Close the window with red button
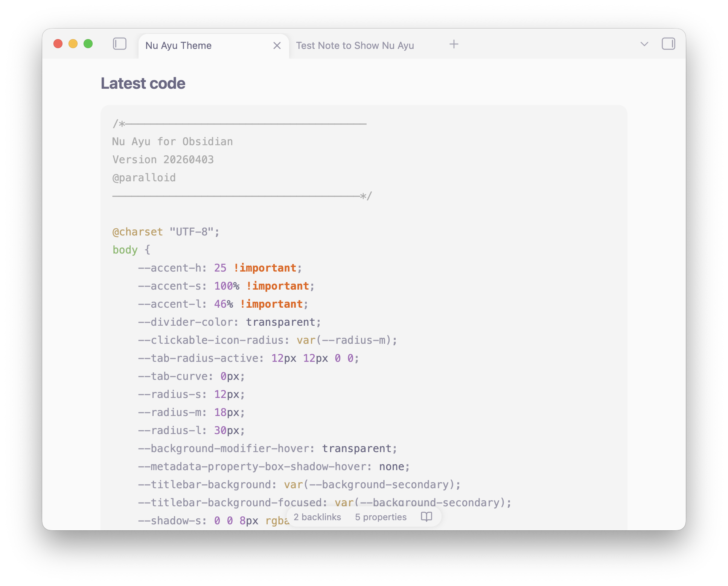 tap(58, 44)
